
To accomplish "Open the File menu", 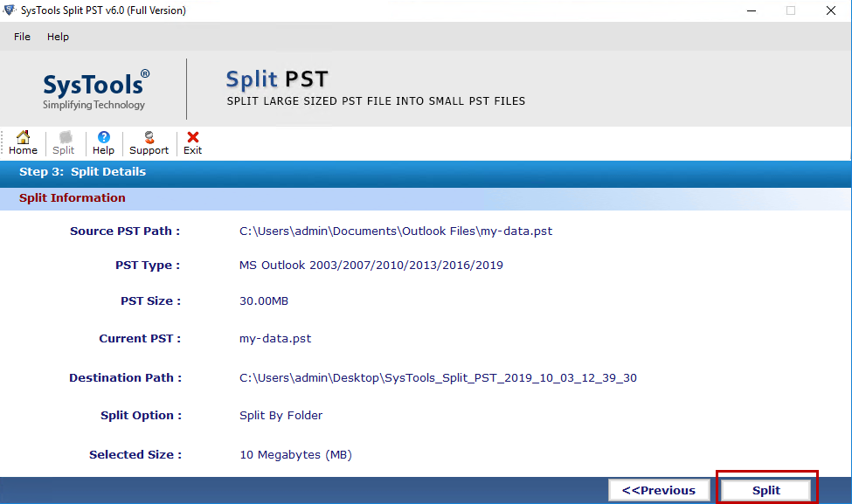I will click(x=22, y=37).
